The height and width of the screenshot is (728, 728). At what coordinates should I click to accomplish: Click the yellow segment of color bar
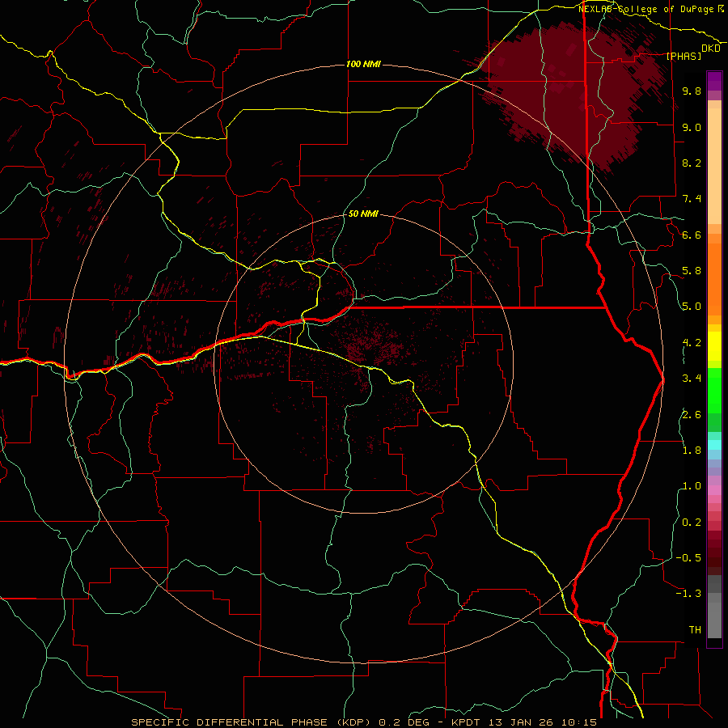point(714,346)
